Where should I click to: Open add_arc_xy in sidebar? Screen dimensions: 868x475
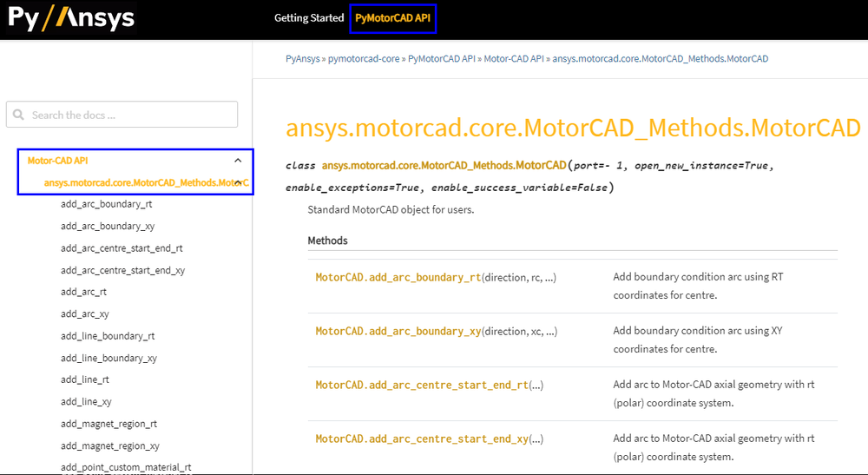click(85, 313)
